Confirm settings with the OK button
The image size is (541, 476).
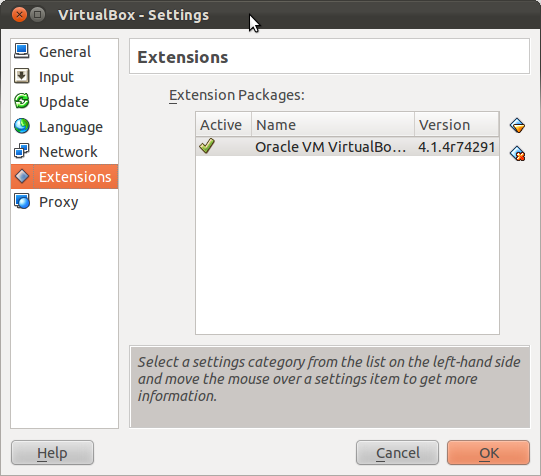pyautogui.click(x=488, y=453)
